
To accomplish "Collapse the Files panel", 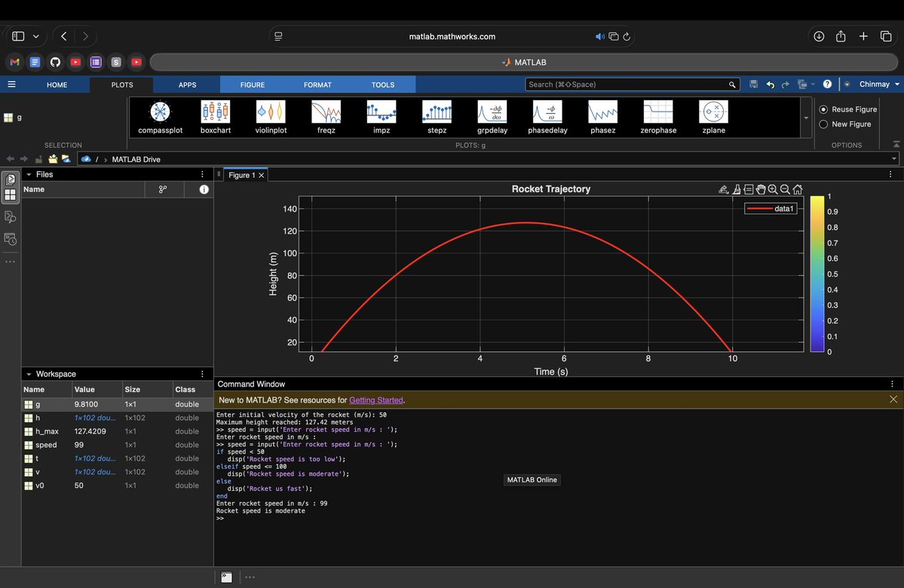I will click(29, 174).
